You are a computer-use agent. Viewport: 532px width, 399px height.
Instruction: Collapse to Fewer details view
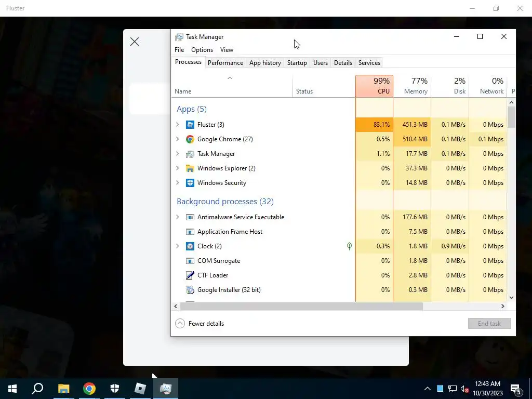tap(199, 324)
